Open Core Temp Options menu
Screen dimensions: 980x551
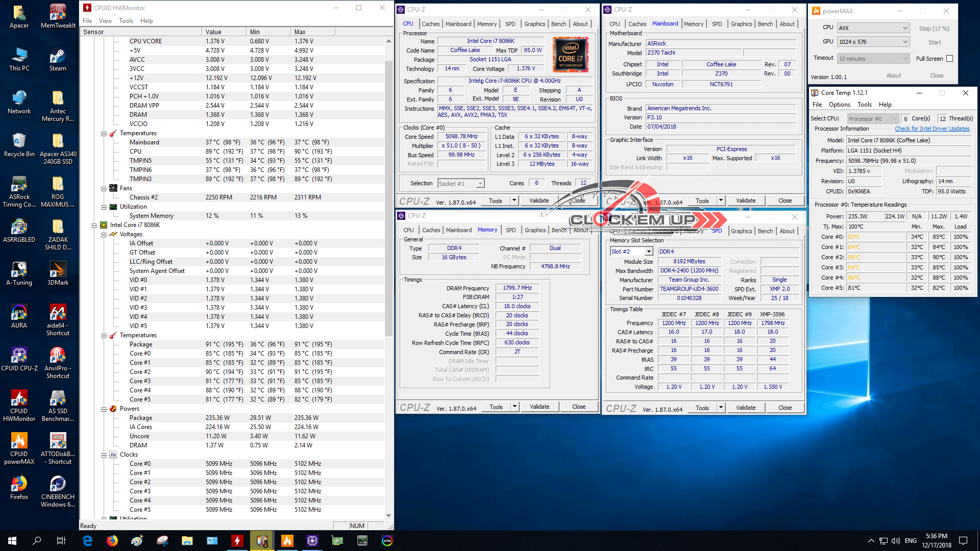click(x=840, y=105)
